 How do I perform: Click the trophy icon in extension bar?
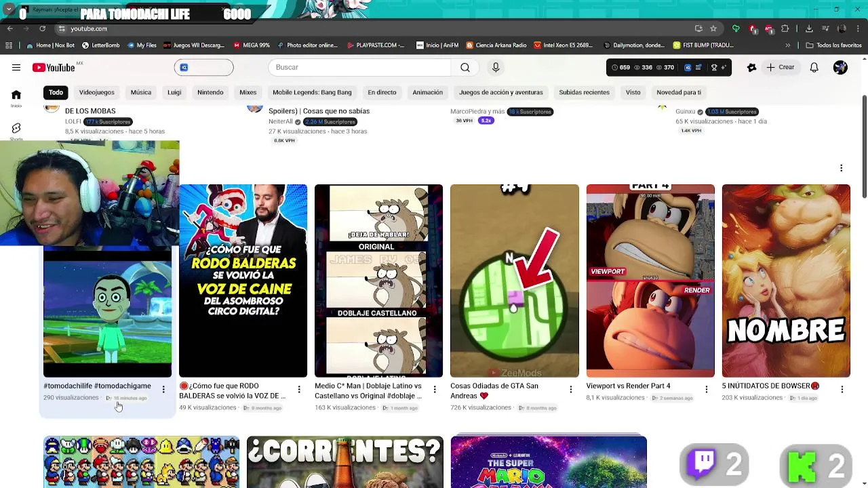click(713, 67)
